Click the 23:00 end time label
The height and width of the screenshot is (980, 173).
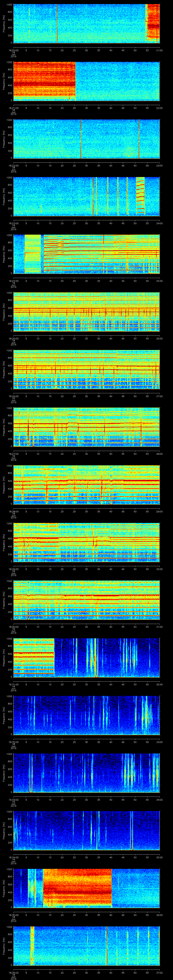[159, 166]
